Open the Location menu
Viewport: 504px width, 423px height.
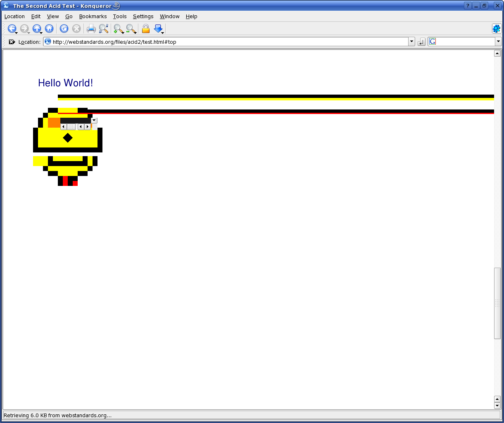pyautogui.click(x=14, y=17)
